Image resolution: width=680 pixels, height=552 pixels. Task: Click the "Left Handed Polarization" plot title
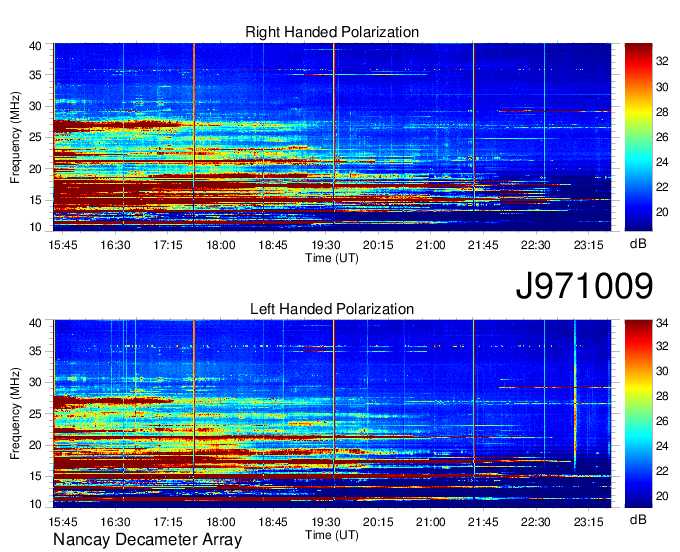[332, 309]
